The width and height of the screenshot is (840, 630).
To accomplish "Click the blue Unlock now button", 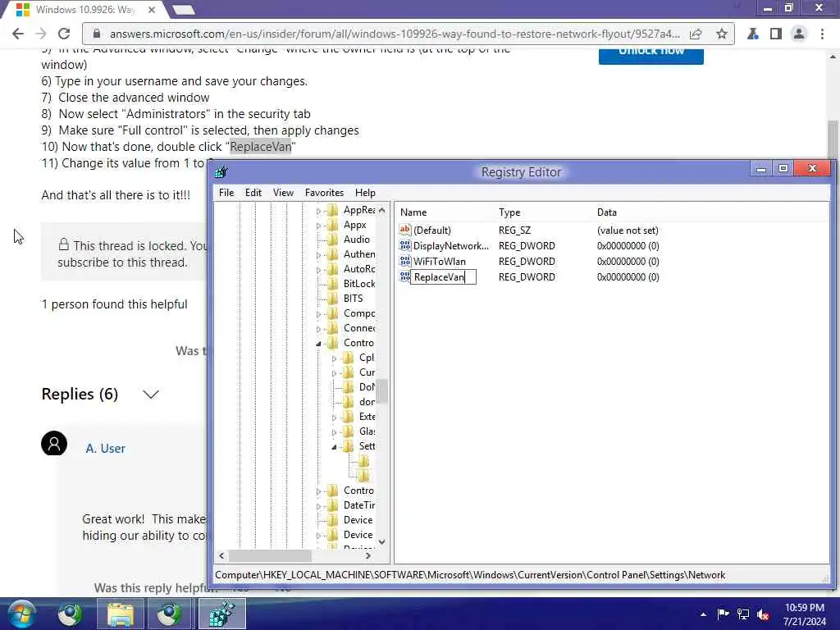I will [x=651, y=56].
